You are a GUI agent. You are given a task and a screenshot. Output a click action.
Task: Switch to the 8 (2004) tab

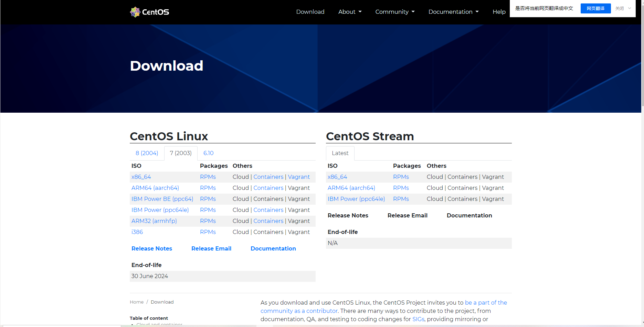click(147, 153)
